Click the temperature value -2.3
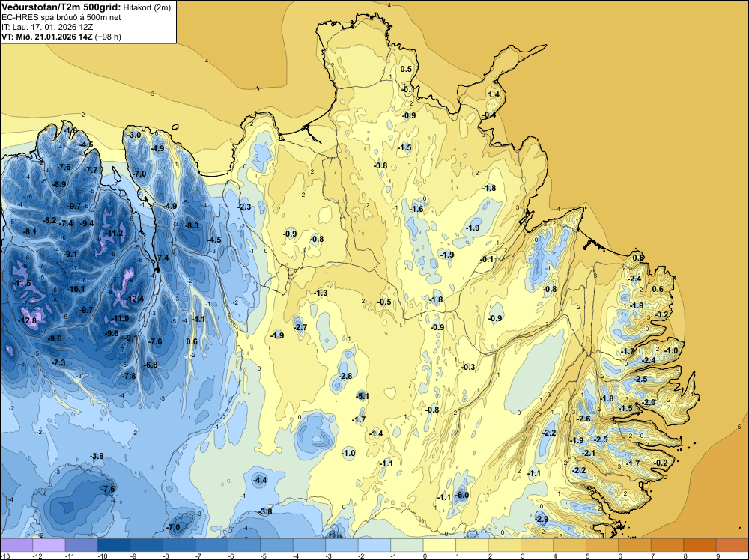 (244, 207)
